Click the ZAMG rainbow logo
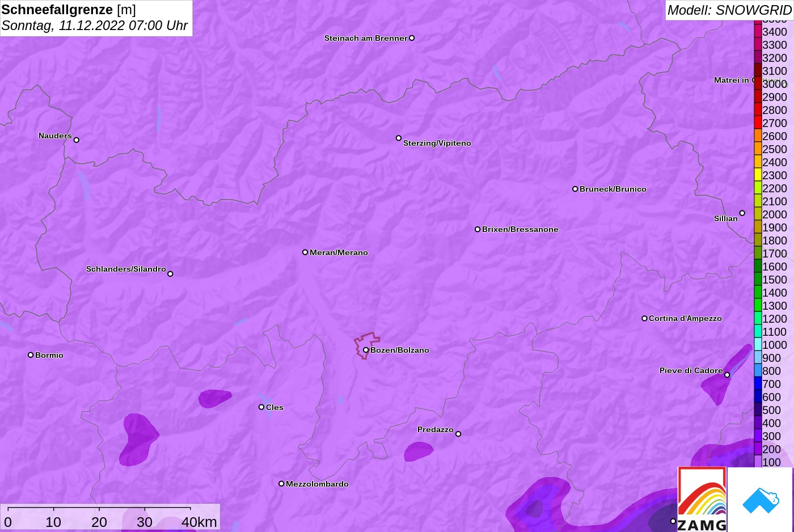This screenshot has width=794, height=532. [702, 499]
